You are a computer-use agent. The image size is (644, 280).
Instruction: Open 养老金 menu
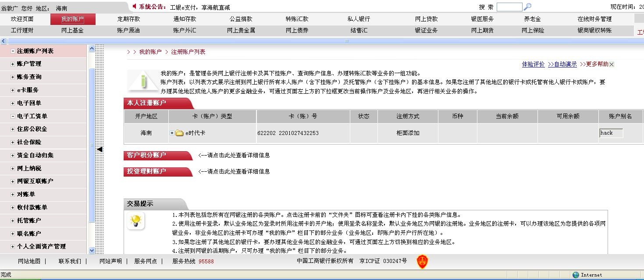click(x=532, y=19)
